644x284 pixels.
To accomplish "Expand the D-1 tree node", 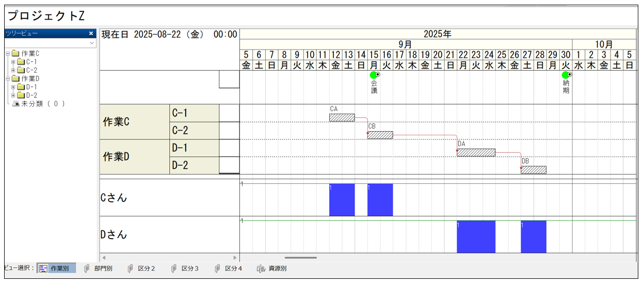I will point(13,87).
